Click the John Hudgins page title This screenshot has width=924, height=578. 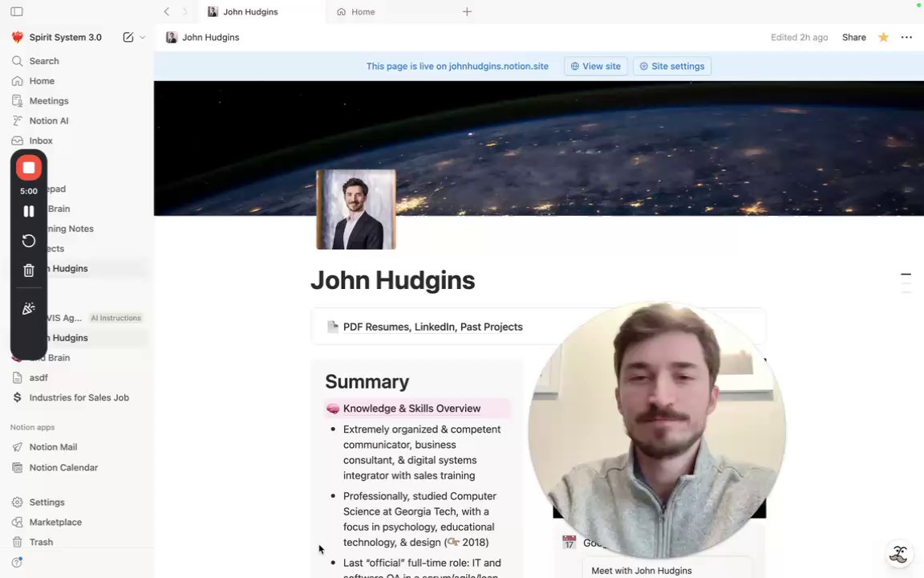pos(392,280)
